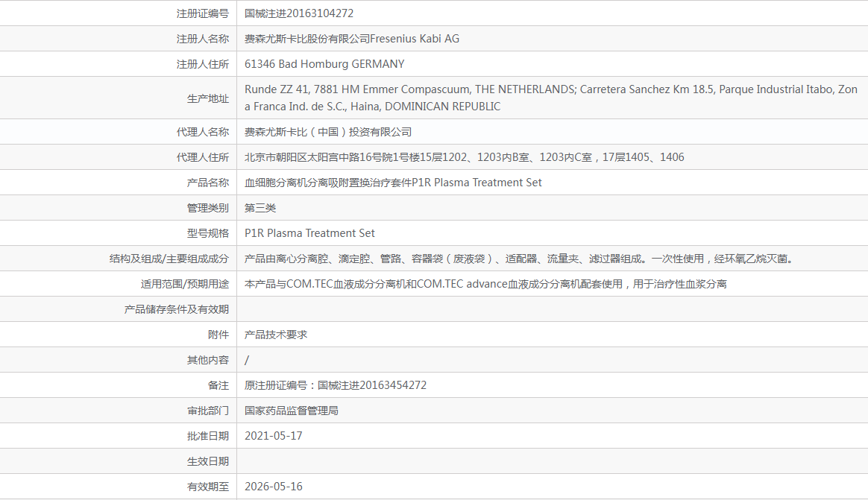Select the 第三类 category value
868x500 pixels.
click(x=260, y=209)
